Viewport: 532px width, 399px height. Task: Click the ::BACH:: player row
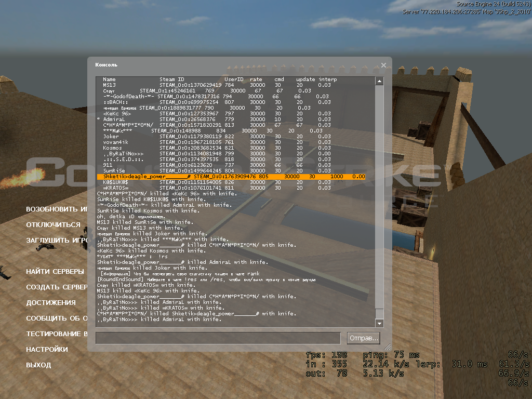pyautogui.click(x=217, y=102)
